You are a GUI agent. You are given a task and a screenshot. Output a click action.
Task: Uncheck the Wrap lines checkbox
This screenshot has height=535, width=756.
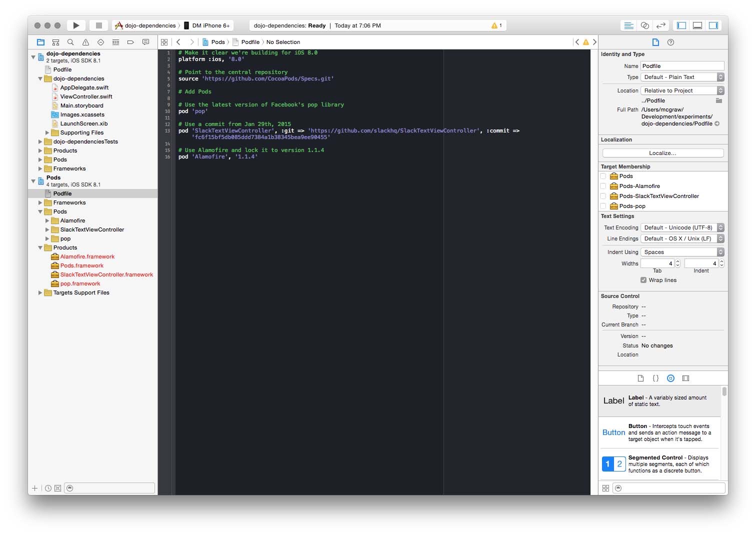tap(643, 280)
